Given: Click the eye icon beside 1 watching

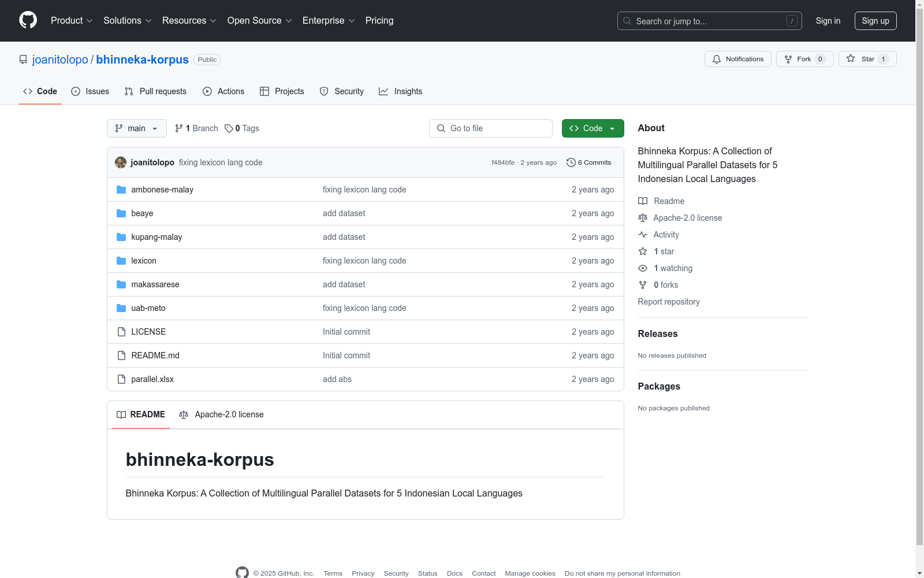Looking at the screenshot, I should 643,268.
